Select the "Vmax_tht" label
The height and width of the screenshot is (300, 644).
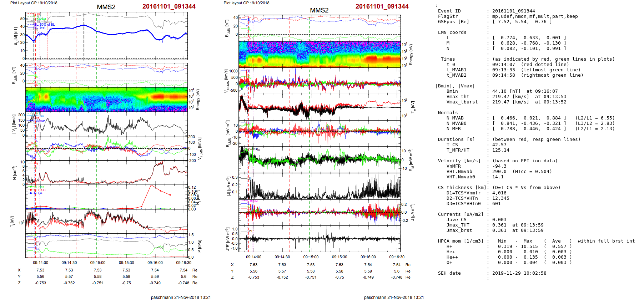pos(458,97)
